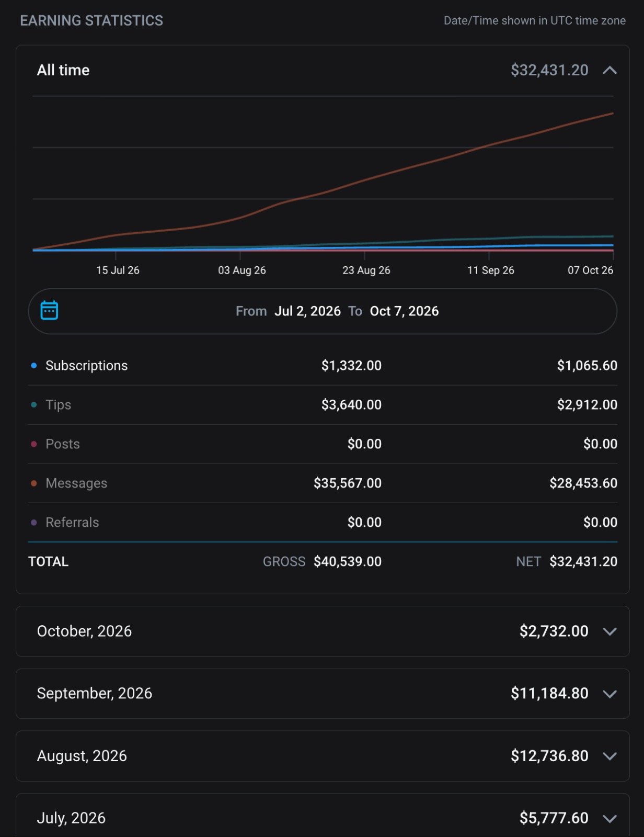
Task: Click the GROSS $40,539.00 total
Action: click(x=322, y=562)
